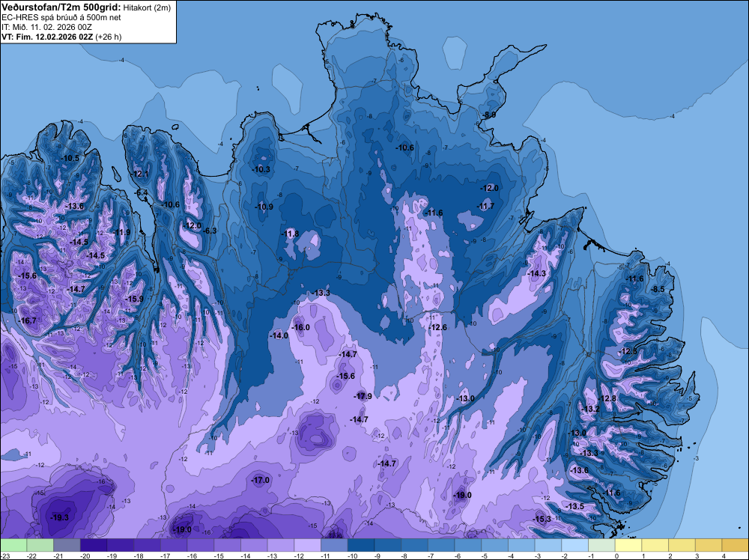Screen dimensions: 749x560
Task: Click the 'IT: Mið. 11. 02. 2026 00Z' timestamp
Action: click(46, 27)
